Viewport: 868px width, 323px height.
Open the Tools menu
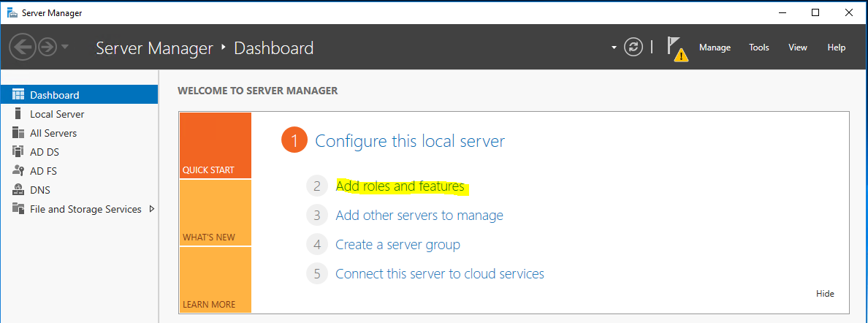pos(759,47)
